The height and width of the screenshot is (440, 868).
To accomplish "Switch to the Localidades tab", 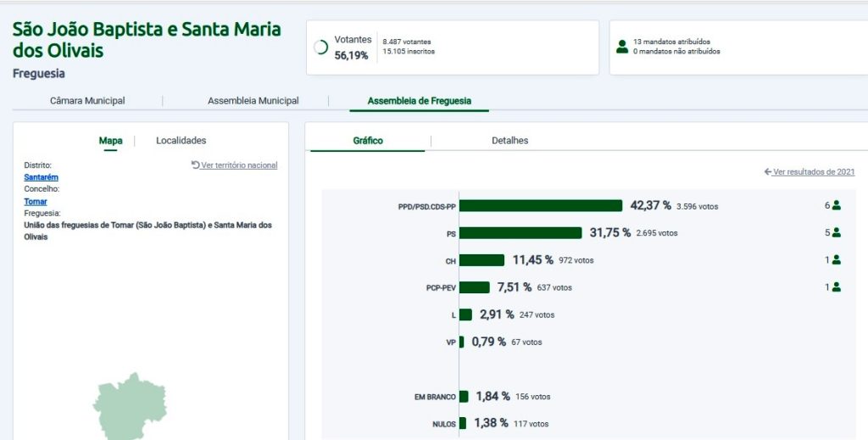I will click(181, 141).
